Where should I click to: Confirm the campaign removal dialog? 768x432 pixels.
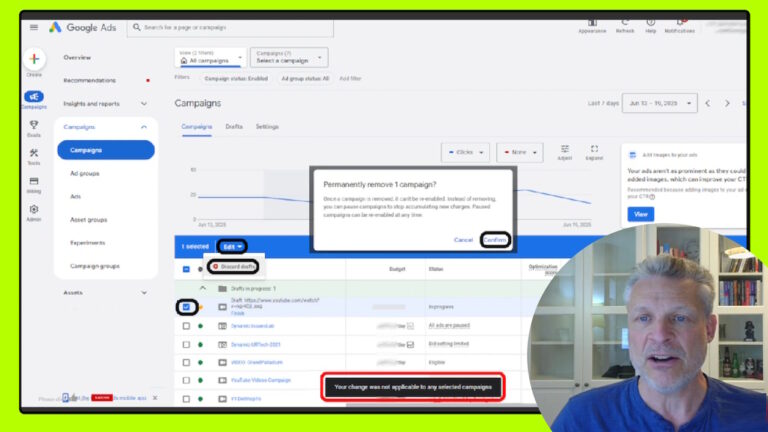point(495,240)
